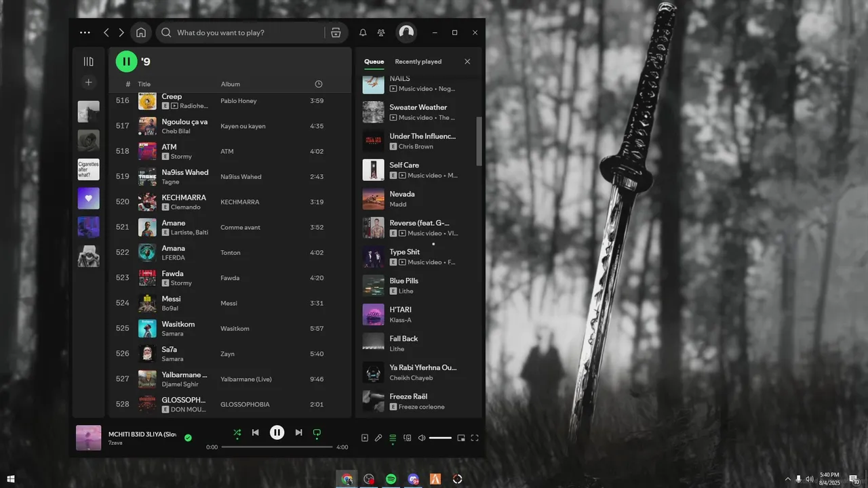Go forward with the right arrow

121,33
